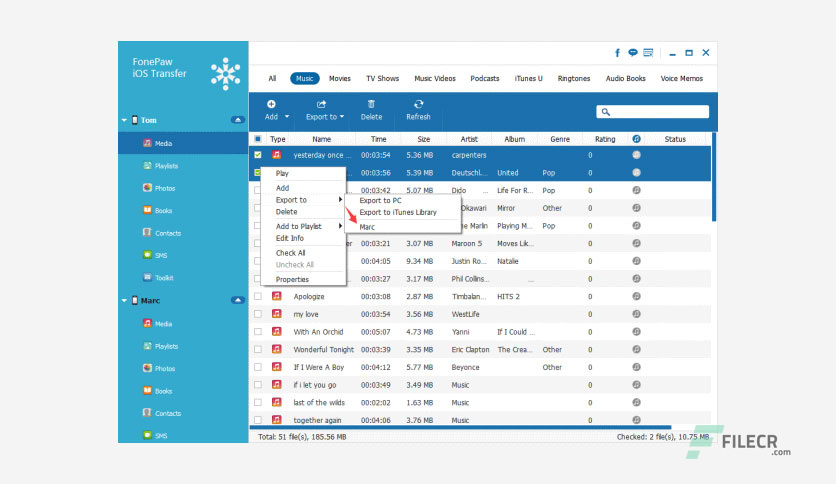The height and width of the screenshot is (484, 836).
Task: Switch to the Audio Books tab
Action: coord(625,78)
